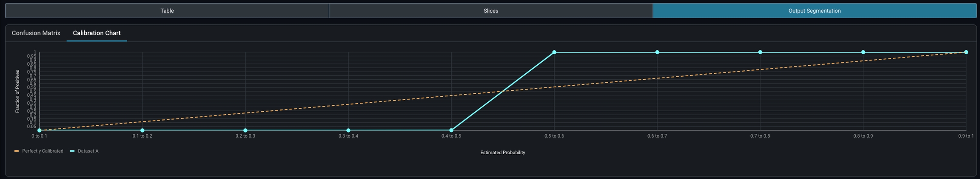Click the cyan Dataset A legend swatch

pyautogui.click(x=72, y=151)
